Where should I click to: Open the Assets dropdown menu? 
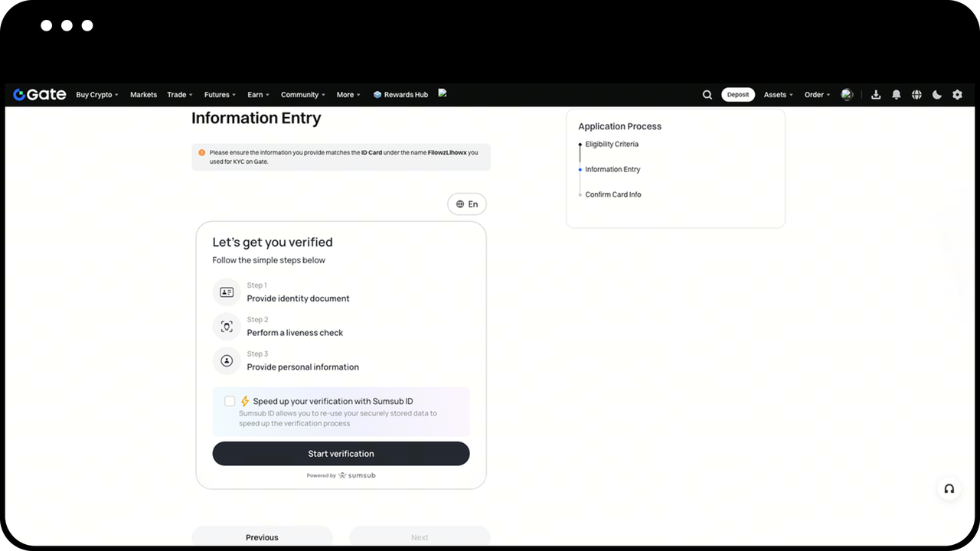[778, 95]
